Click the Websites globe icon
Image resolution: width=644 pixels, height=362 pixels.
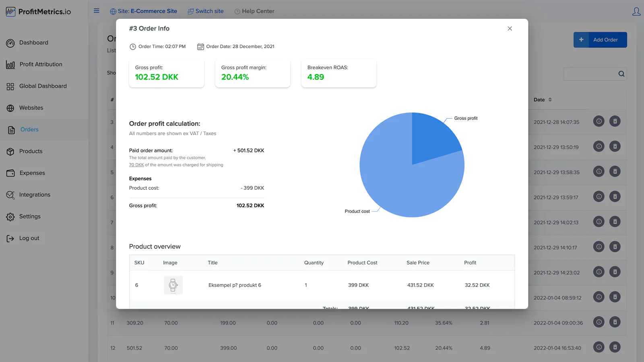pos(10,108)
